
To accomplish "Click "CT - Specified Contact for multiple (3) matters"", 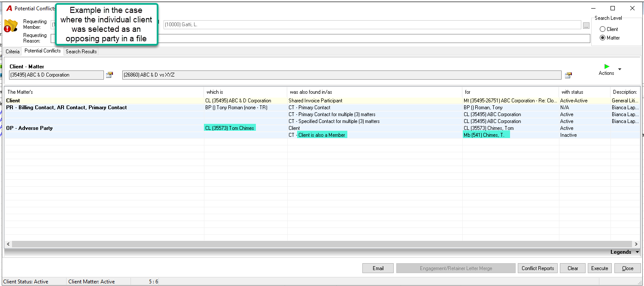I will (334, 121).
